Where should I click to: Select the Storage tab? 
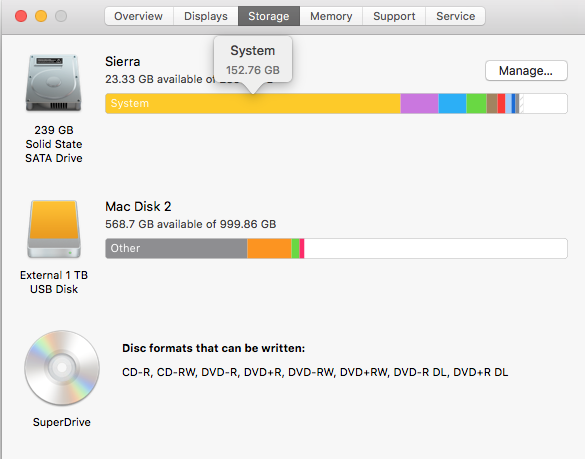pos(269,16)
